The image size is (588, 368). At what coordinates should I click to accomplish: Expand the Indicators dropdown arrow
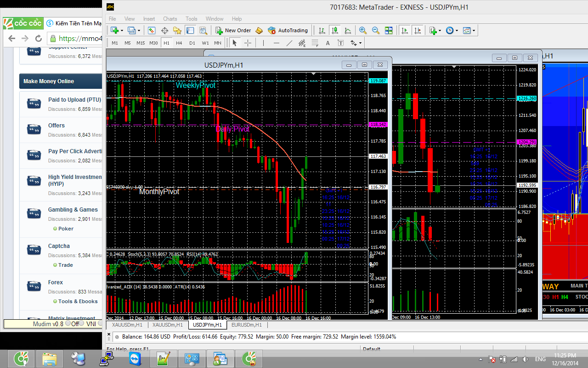(440, 30)
